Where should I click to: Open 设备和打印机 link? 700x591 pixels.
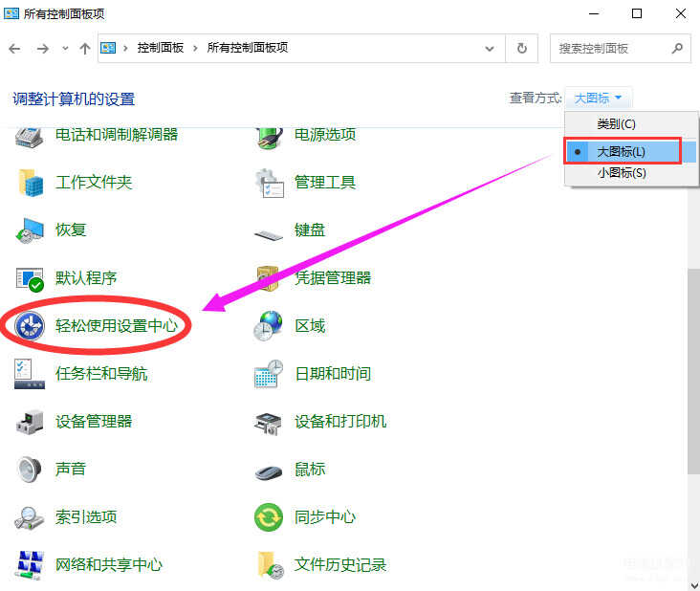[340, 422]
